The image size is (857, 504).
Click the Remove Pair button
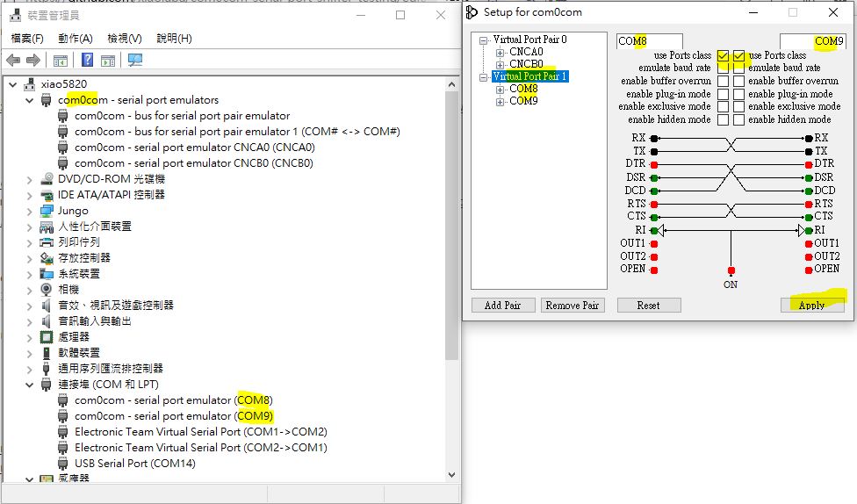point(573,306)
